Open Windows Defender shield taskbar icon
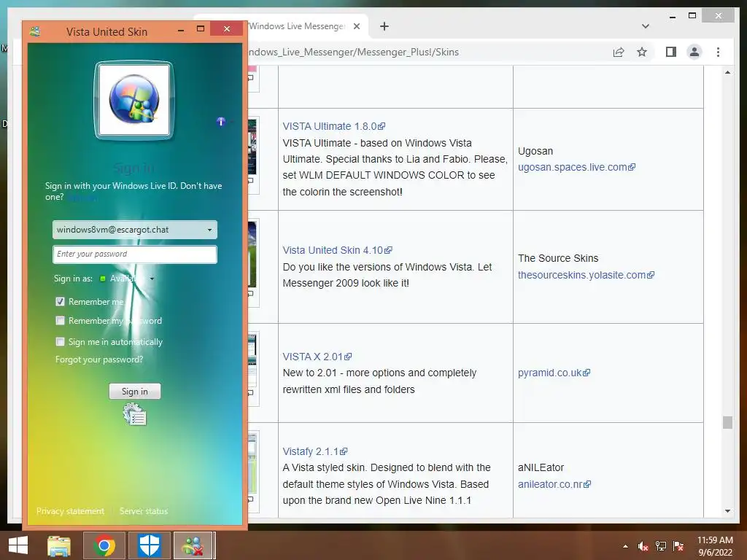The width and height of the screenshot is (747, 560). point(149,545)
